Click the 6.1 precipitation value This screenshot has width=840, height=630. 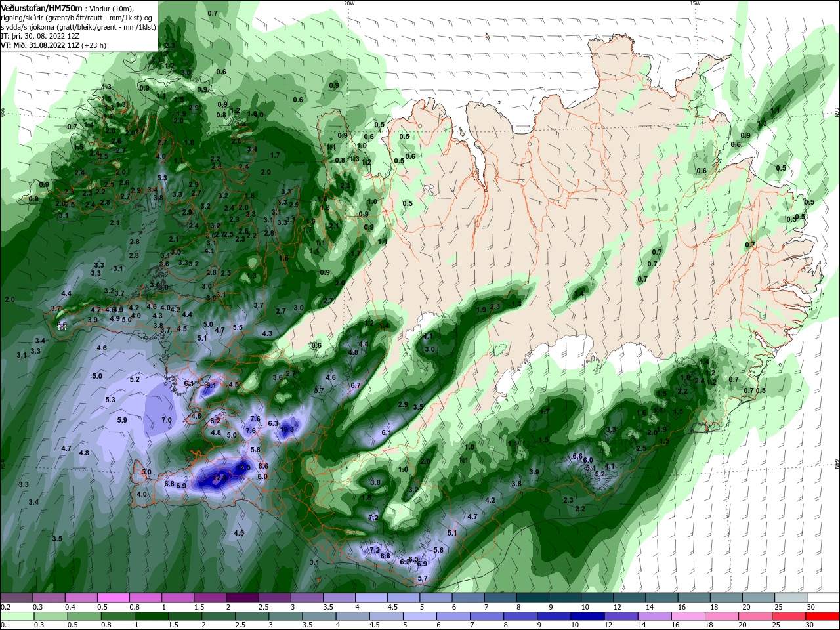tap(387, 433)
